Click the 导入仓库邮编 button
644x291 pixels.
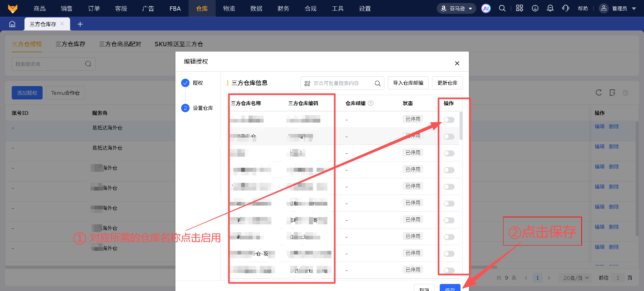(x=408, y=83)
